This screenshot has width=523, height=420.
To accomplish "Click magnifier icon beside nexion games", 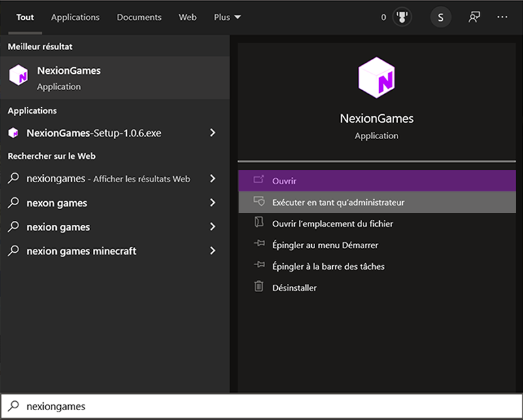I will pos(13,227).
